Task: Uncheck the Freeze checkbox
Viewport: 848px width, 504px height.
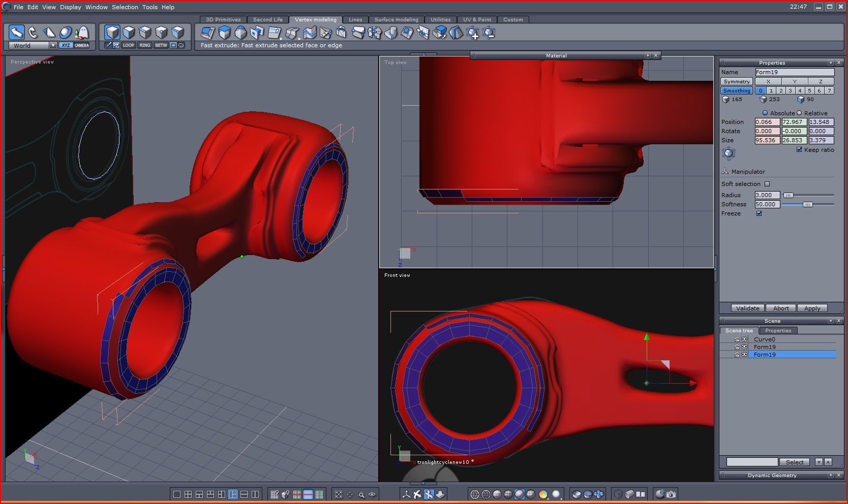Action: point(759,213)
